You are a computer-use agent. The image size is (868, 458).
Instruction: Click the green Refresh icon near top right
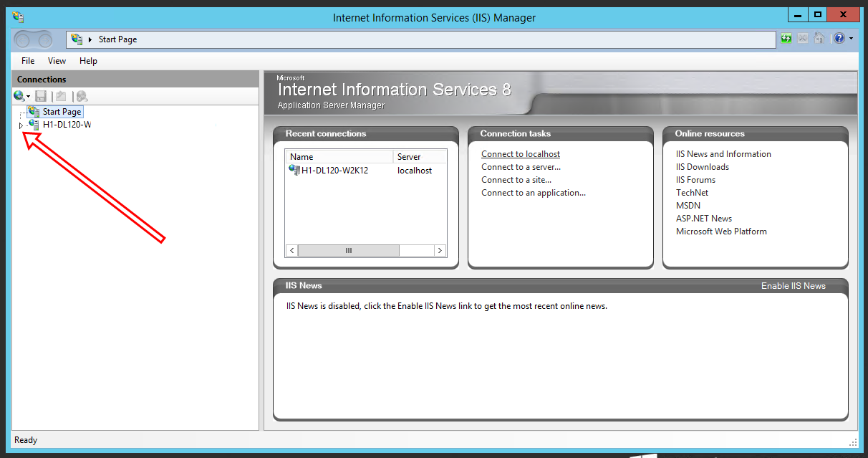786,39
